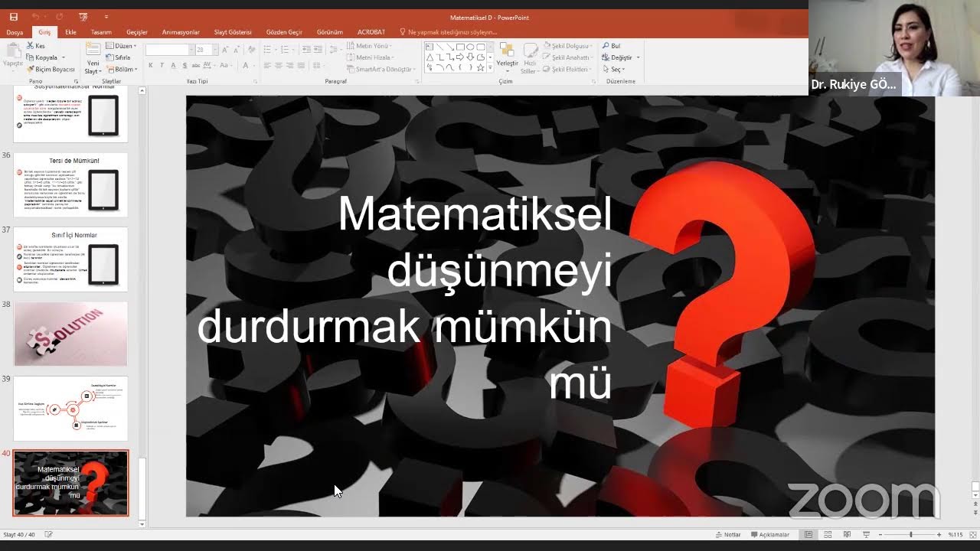Click SmartArt'a Dönüştür
This screenshot has width=980, height=551.
pyautogui.click(x=382, y=69)
